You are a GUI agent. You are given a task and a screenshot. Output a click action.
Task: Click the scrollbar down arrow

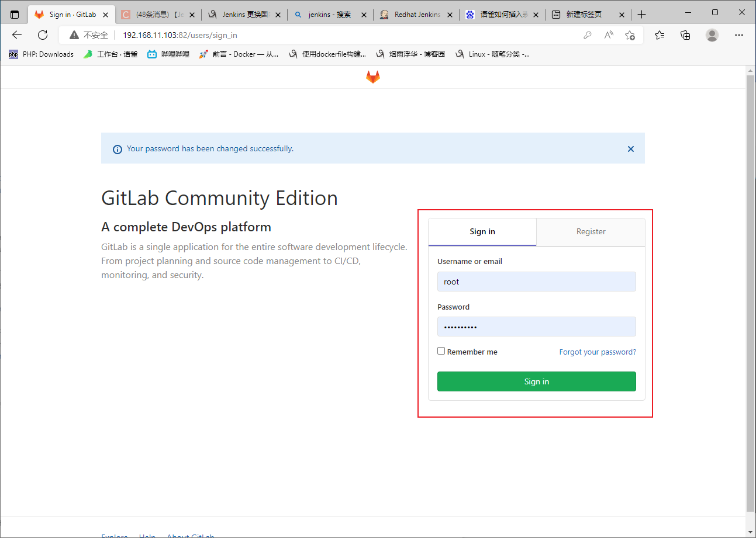pos(751,532)
